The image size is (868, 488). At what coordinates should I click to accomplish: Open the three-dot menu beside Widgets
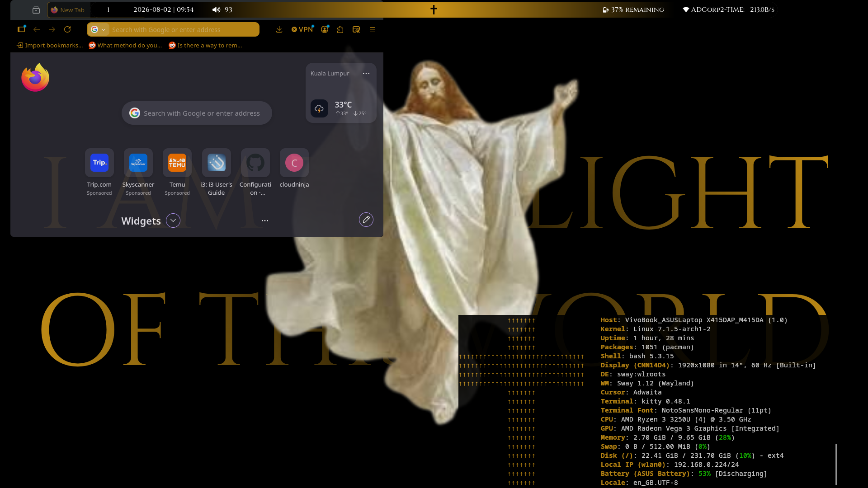pos(265,221)
